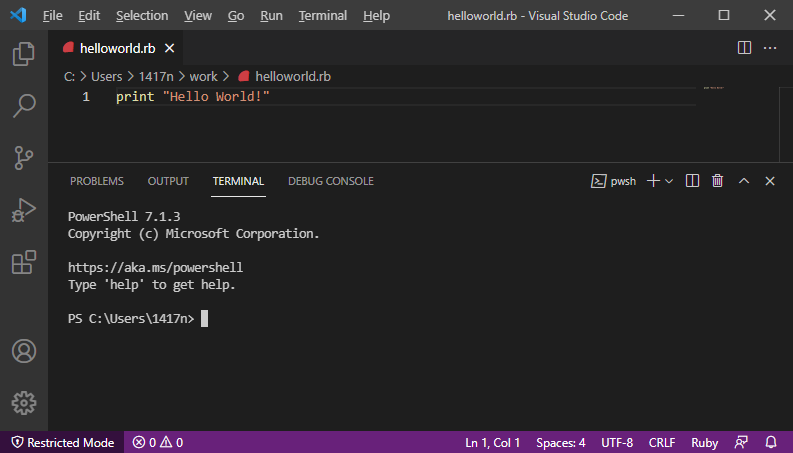Open the Explorer view in activity bar

point(23,53)
